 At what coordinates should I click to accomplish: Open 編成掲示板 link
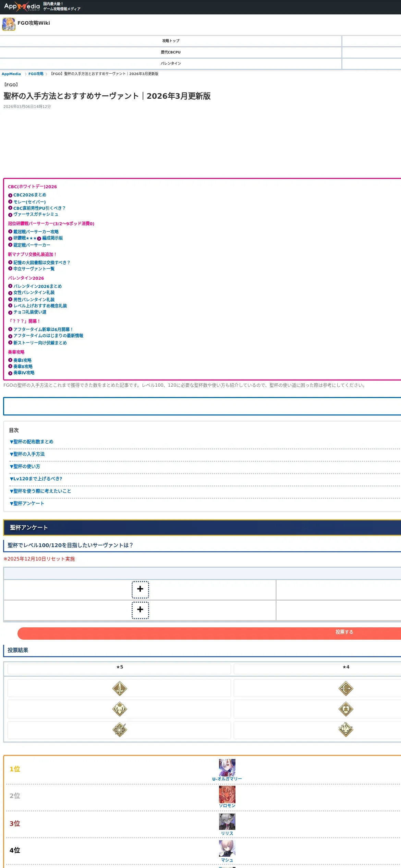pos(52,238)
